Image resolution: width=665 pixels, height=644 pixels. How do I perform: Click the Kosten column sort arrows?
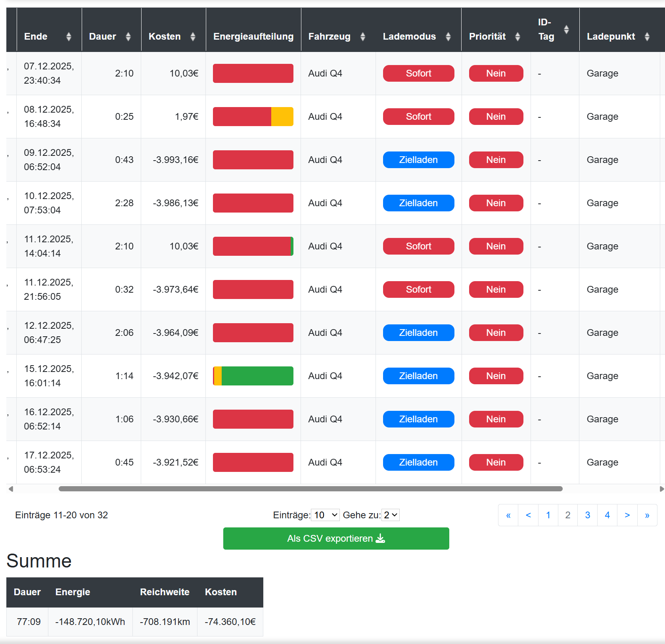(x=193, y=36)
